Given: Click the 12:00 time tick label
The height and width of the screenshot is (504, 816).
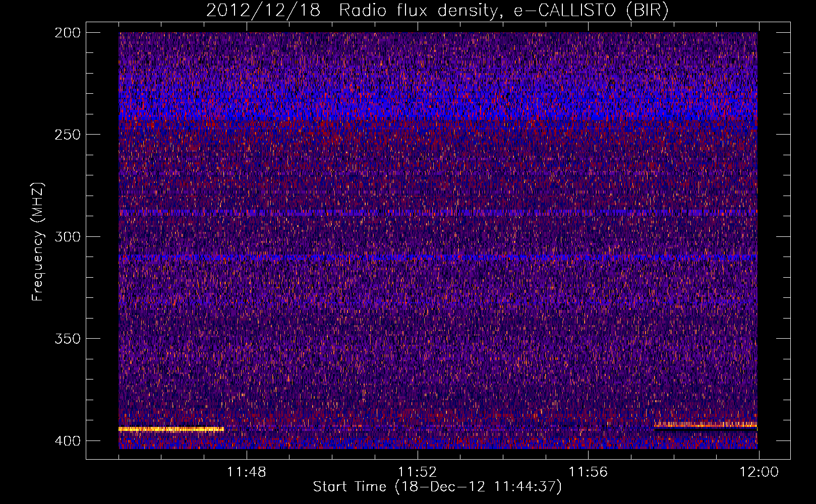Looking at the screenshot, I should 759,472.
